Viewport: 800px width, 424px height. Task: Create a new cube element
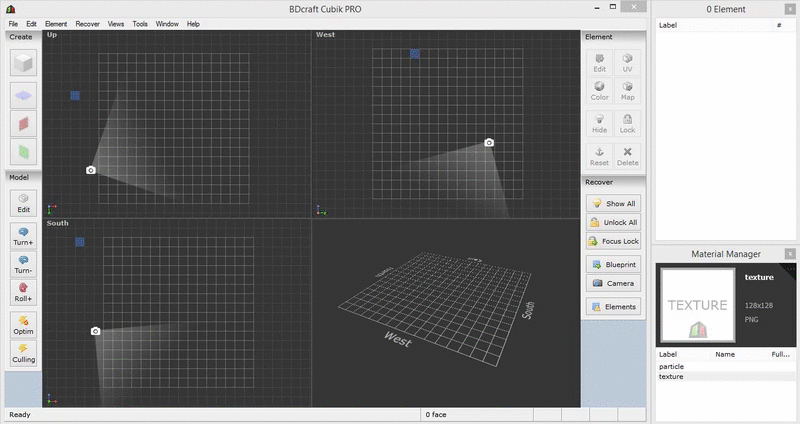(x=23, y=63)
